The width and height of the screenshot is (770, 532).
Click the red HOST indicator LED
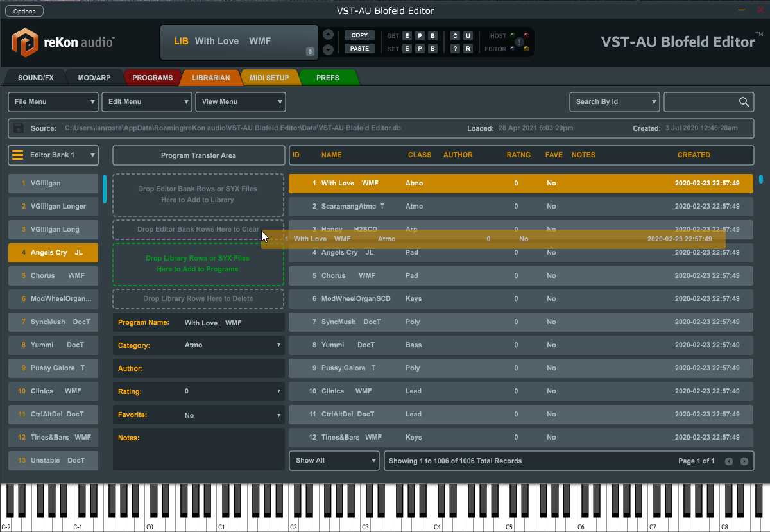[x=526, y=35]
